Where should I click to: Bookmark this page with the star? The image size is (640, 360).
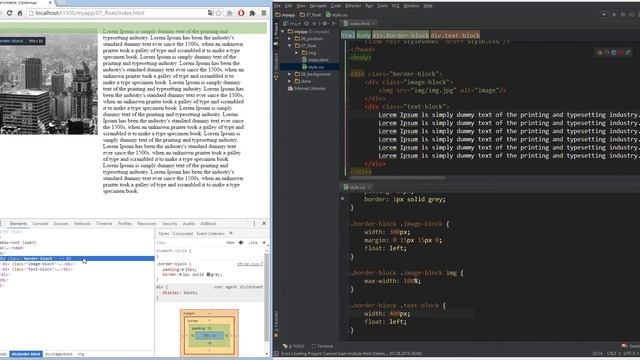(219, 13)
